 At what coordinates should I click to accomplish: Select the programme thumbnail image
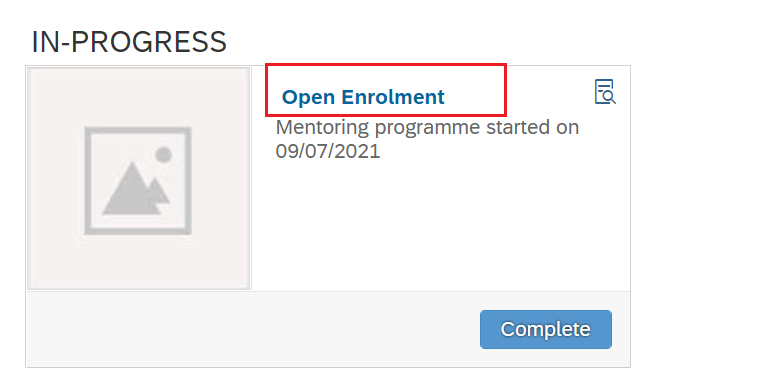point(139,179)
